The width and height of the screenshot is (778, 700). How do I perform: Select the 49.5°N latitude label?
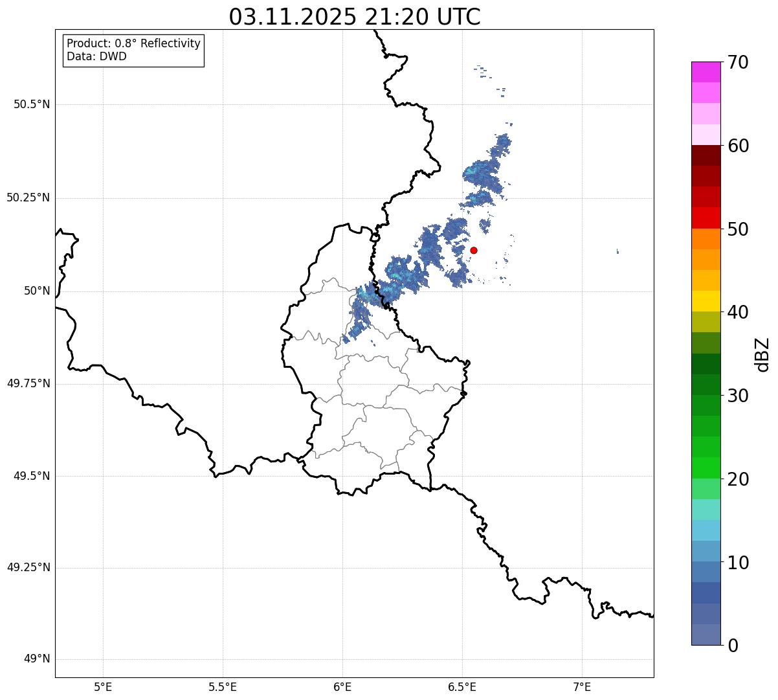pyautogui.click(x=32, y=477)
